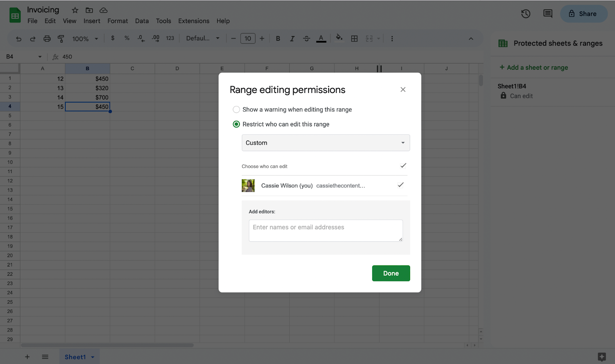
Task: Click the Undo icon
Action: (18, 38)
